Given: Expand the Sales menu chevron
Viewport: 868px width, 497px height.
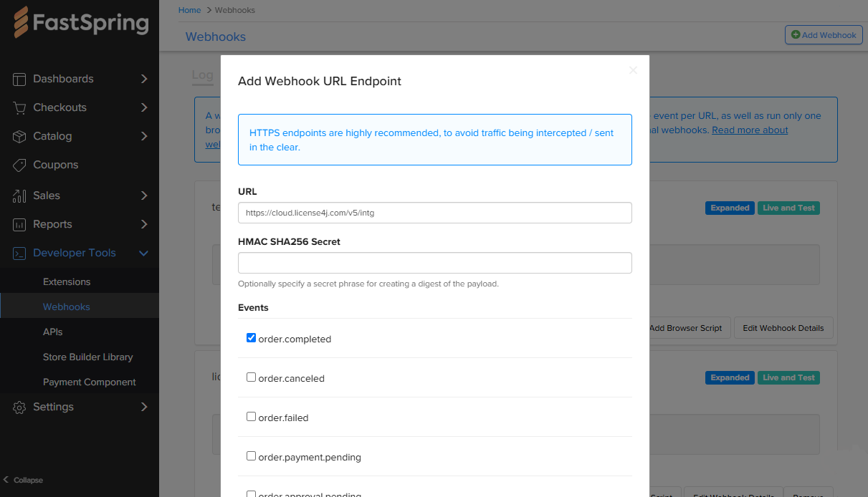Looking at the screenshot, I should click(x=144, y=196).
